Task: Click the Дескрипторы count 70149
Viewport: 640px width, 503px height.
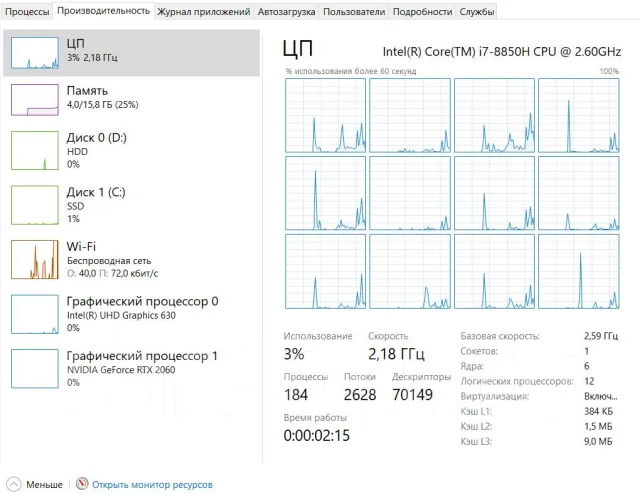Action: 412,395
